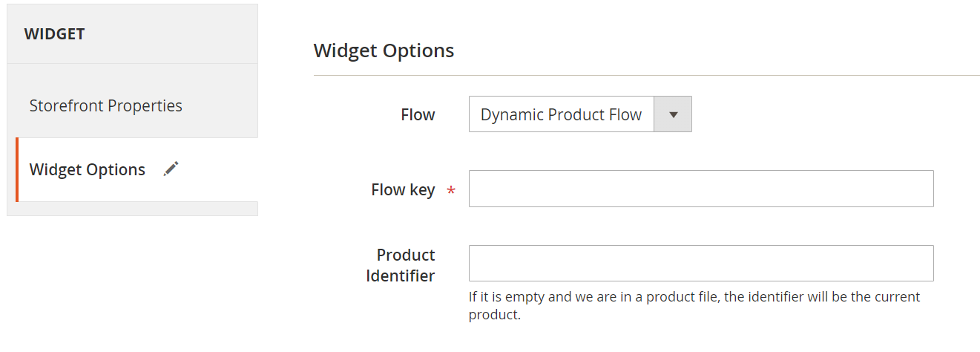Click the Widget Options section heading

pyautogui.click(x=384, y=50)
